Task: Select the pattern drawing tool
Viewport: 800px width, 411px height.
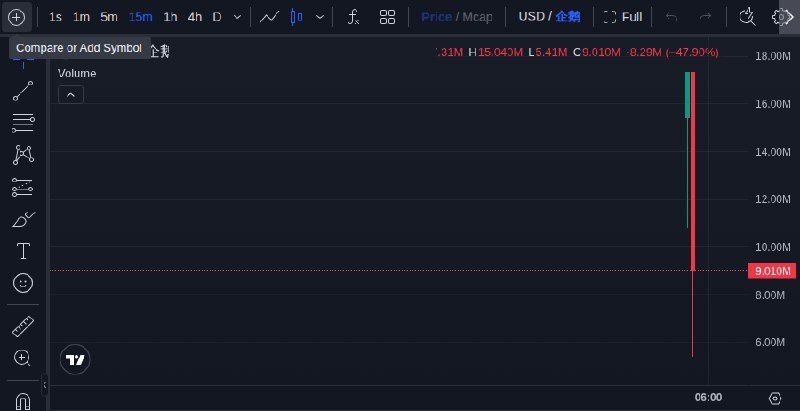Action: tap(23, 155)
